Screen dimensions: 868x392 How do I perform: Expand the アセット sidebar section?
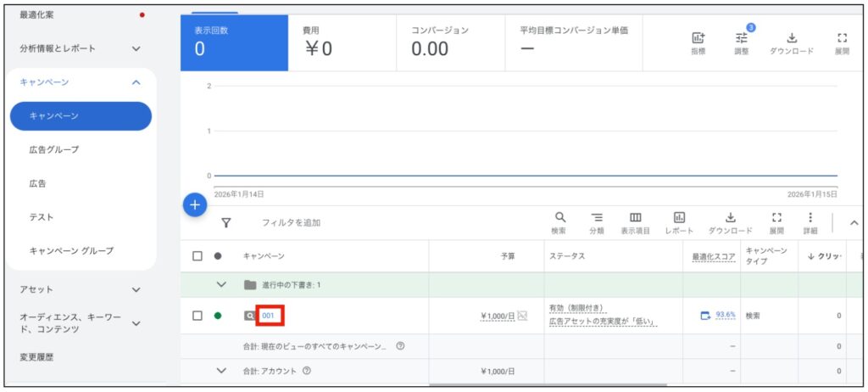click(136, 290)
